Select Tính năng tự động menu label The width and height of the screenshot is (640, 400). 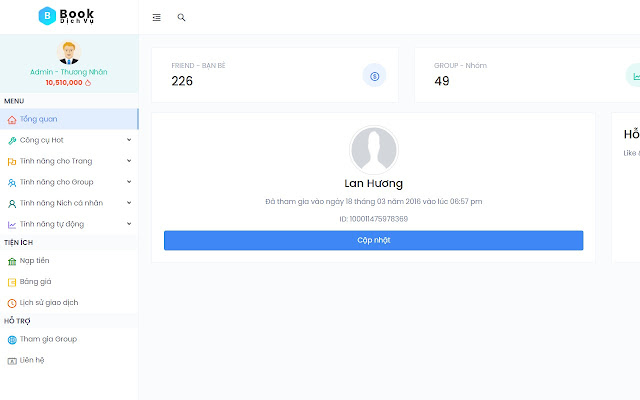tap(52, 224)
